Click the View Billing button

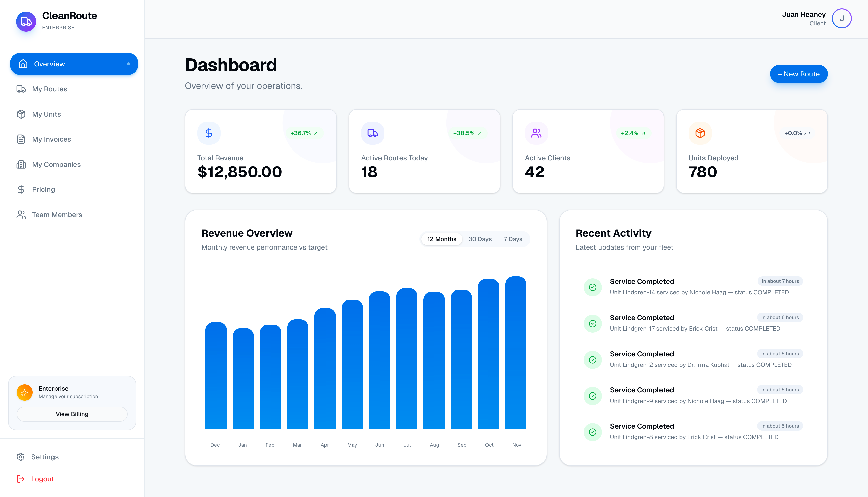72,414
